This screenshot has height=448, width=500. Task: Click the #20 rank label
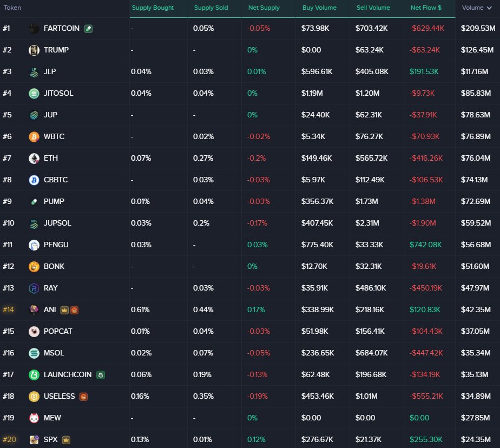(x=9, y=440)
